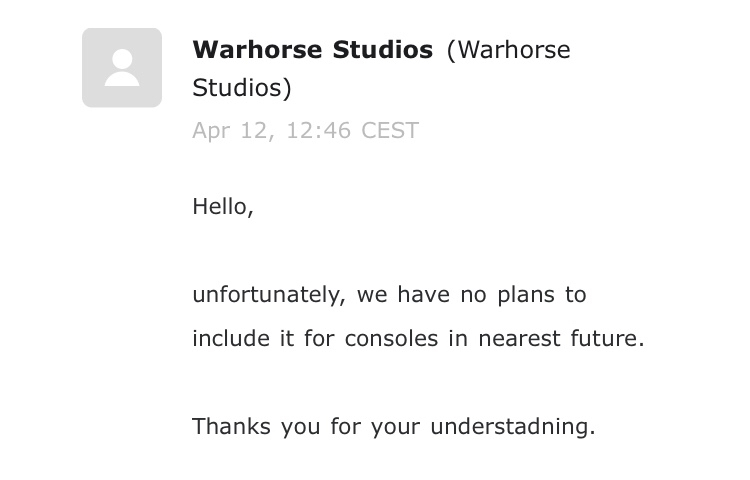Click the word "your" in the closing line
750x480 pixels.
pyautogui.click(x=395, y=427)
